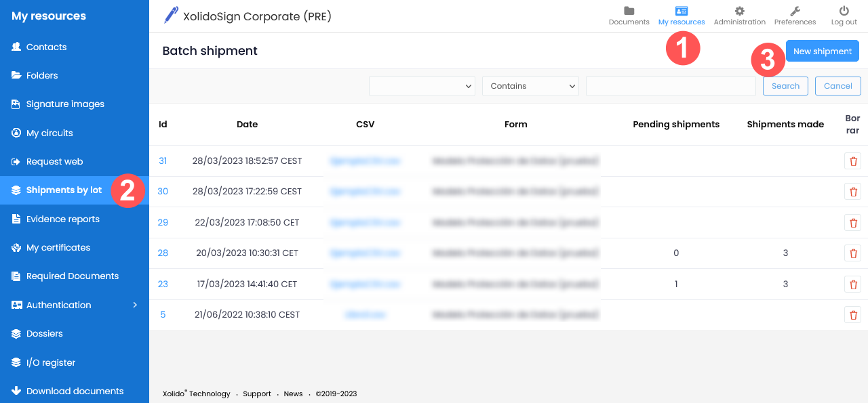Open Preferences wrench icon
The width and height of the screenshot is (868, 403).
[795, 11]
